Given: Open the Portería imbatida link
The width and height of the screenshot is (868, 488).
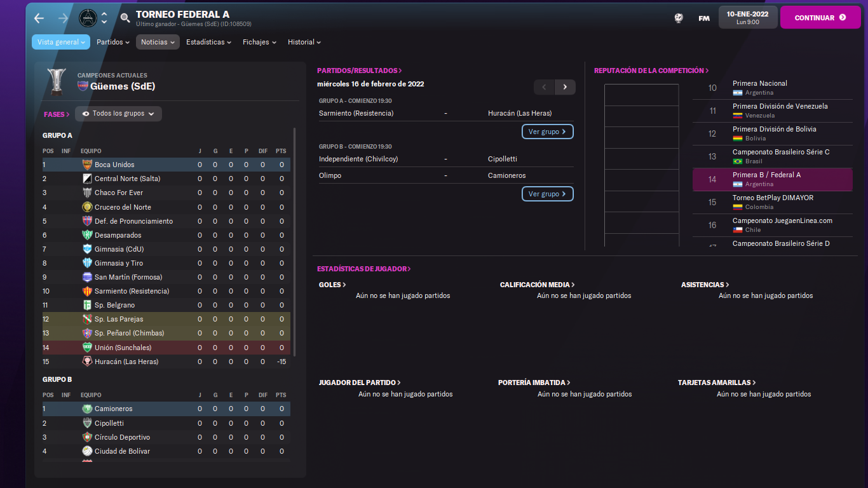Looking at the screenshot, I should click(x=534, y=383).
